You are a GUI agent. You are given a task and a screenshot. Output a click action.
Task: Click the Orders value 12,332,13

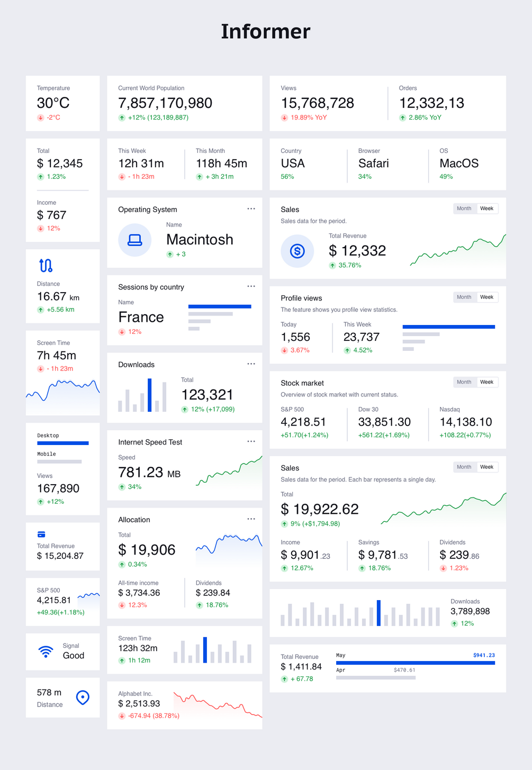pos(432,103)
